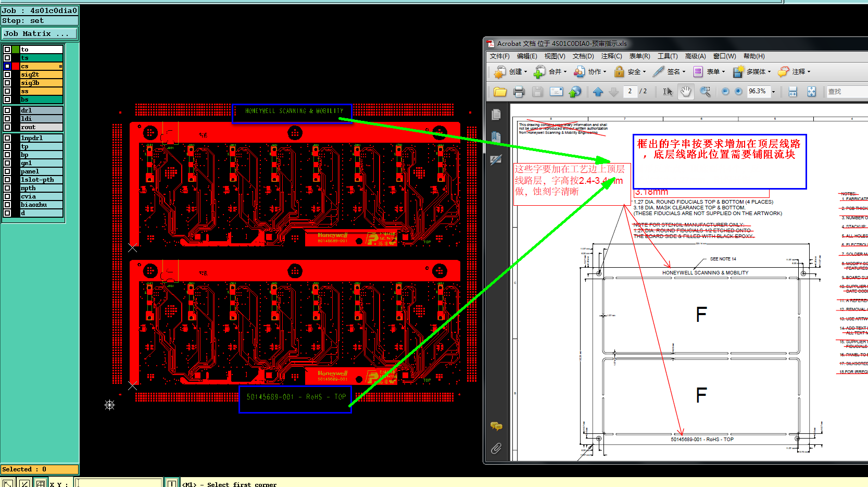Toggle the checkbox for layer sig2t

click(x=7, y=74)
